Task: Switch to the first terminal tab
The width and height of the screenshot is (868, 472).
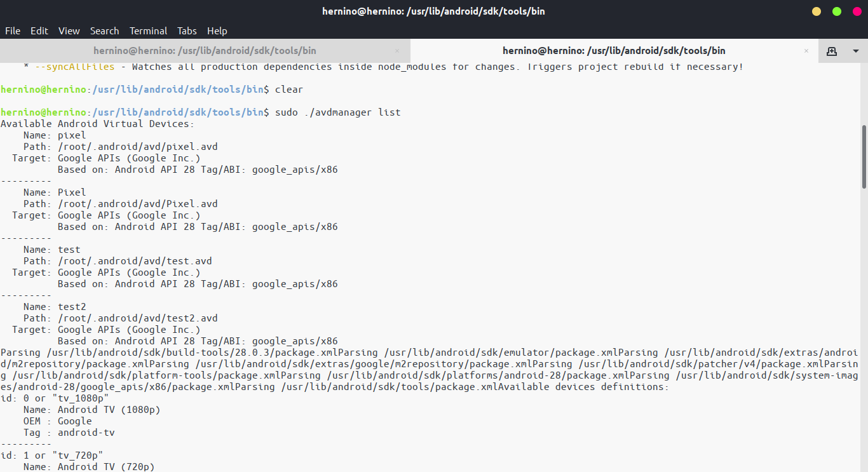Action: click(205, 51)
